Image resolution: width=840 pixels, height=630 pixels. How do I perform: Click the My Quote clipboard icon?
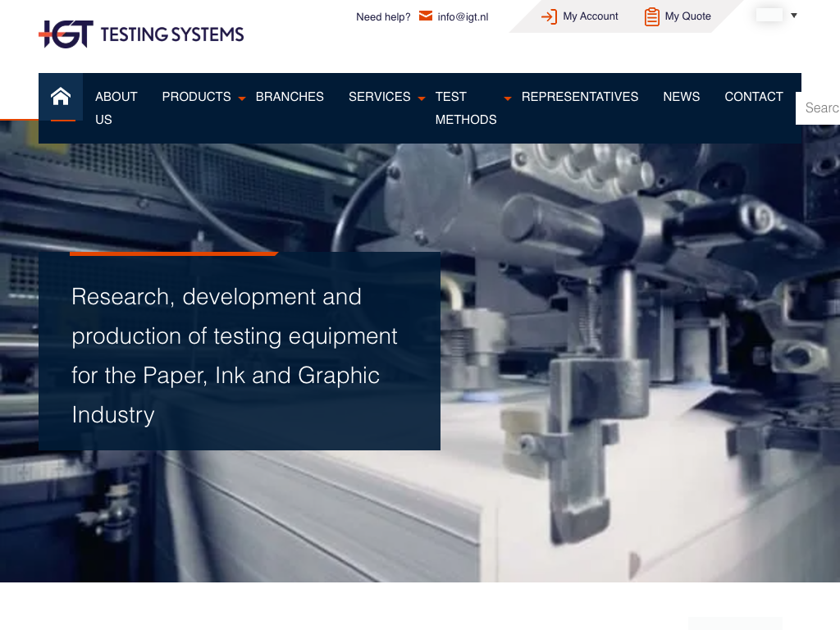tap(651, 16)
